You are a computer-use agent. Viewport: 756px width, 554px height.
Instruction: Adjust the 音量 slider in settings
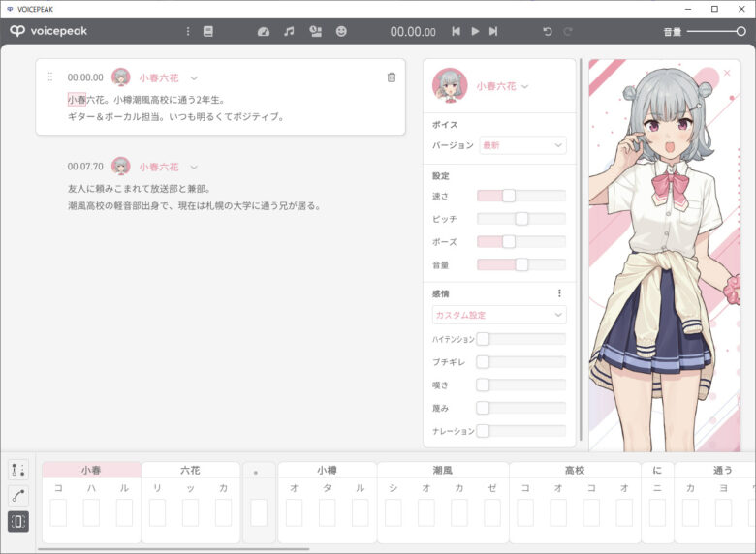(521, 264)
